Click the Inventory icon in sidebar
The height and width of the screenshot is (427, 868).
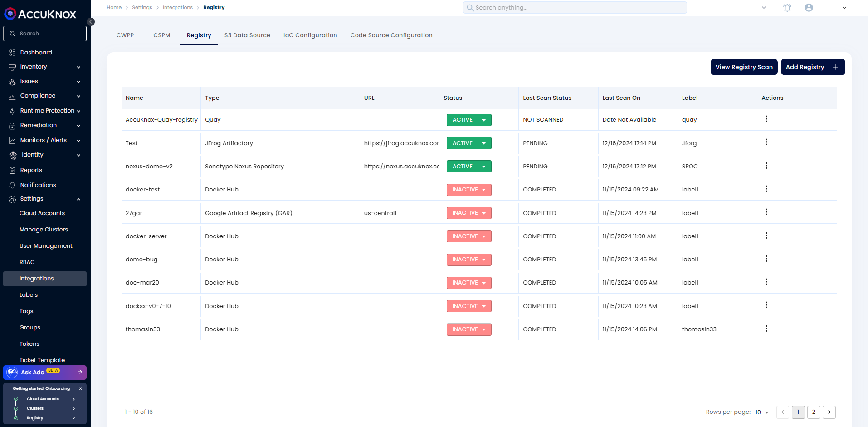click(x=12, y=67)
